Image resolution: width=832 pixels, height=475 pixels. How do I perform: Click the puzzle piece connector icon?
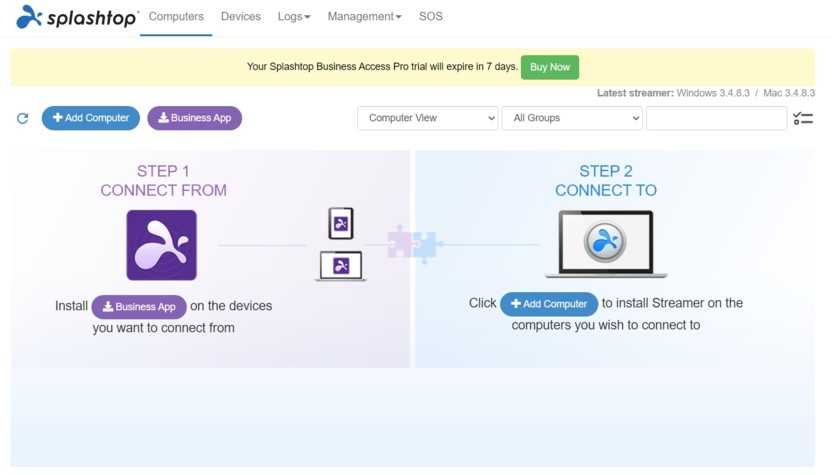tap(413, 244)
